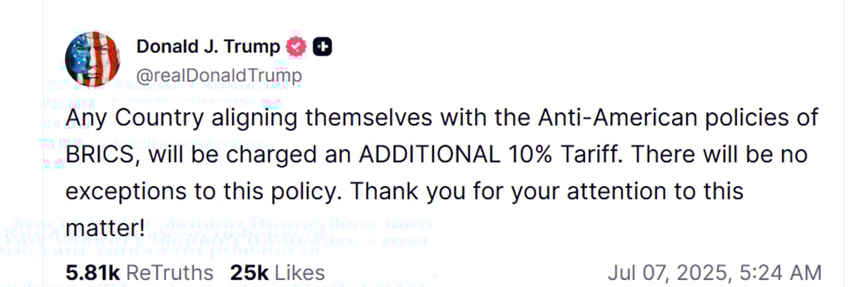Click the 25k like count number
The width and height of the screenshot is (868, 287).
click(x=250, y=273)
